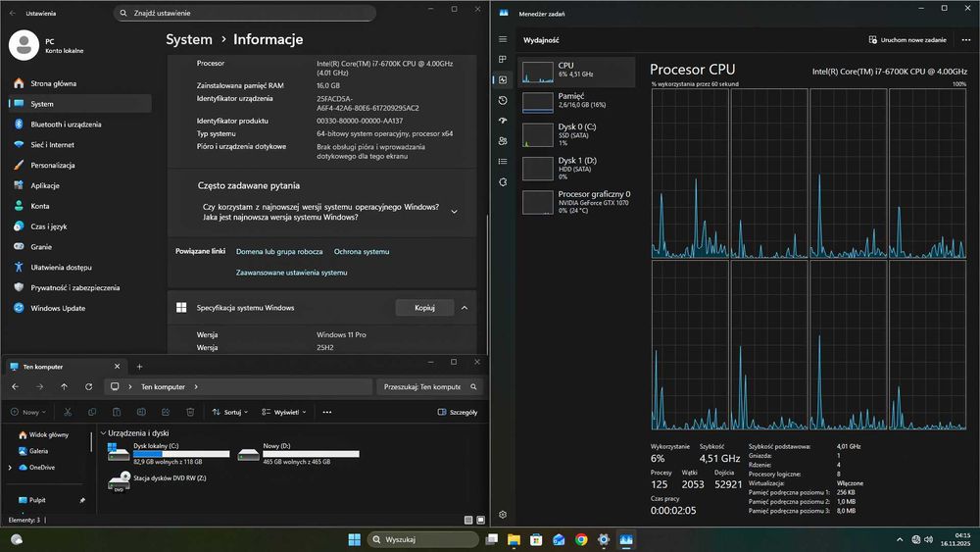This screenshot has height=552, width=980.
Task: Collapse the Specyfikacja systemu Windows section
Action: point(465,308)
